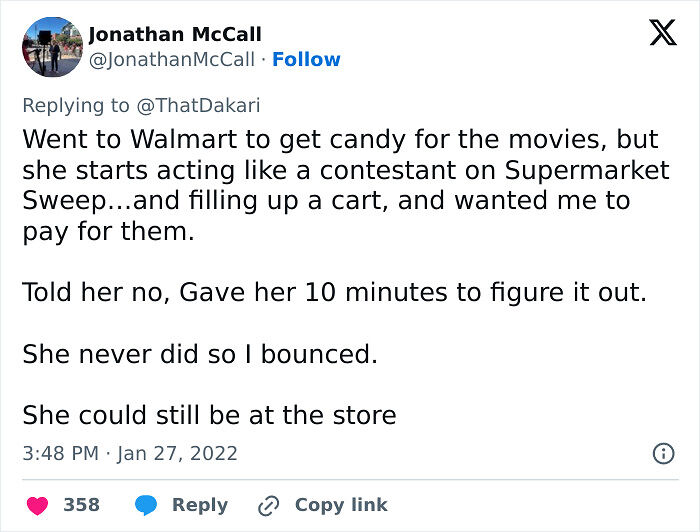Open the Twitter info circle icon
The width and height of the screenshot is (700, 532).
(662, 454)
